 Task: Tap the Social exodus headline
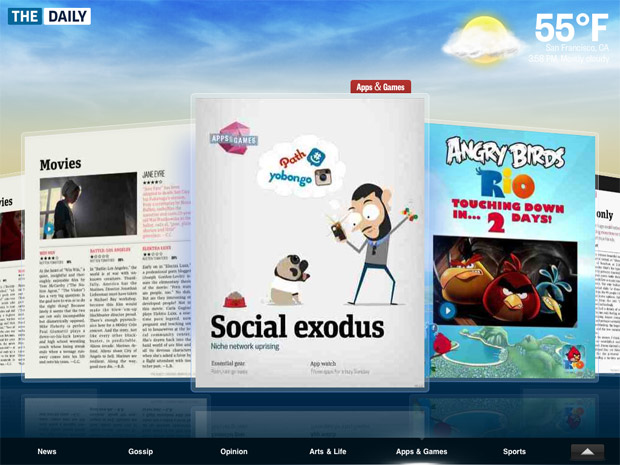point(297,327)
